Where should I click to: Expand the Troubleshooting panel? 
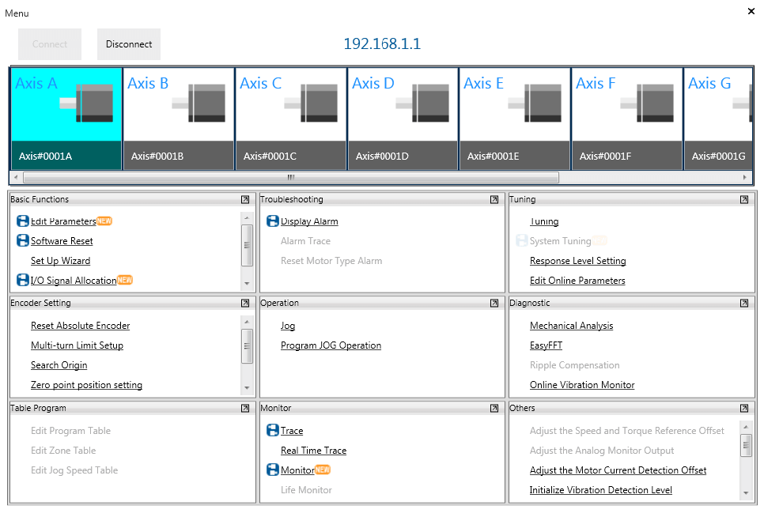tap(494, 200)
